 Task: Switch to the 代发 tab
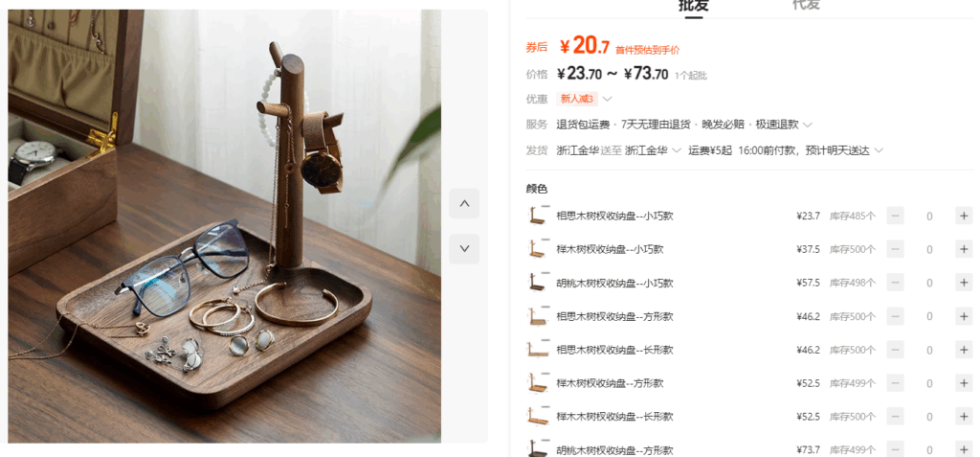806,5
